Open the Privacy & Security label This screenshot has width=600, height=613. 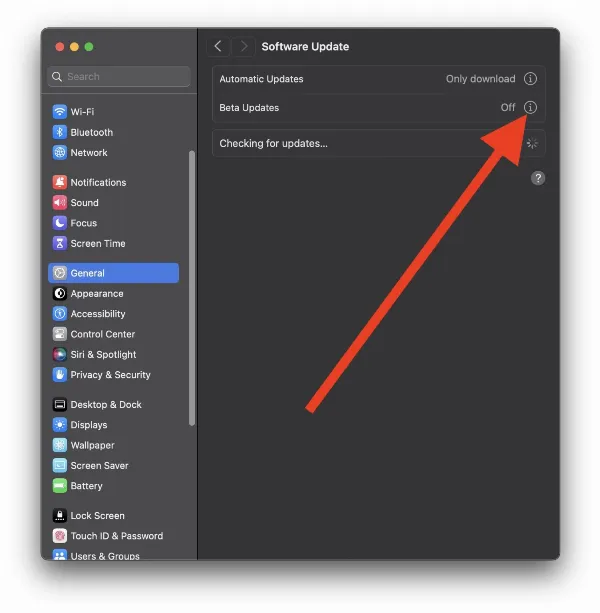[110, 375]
